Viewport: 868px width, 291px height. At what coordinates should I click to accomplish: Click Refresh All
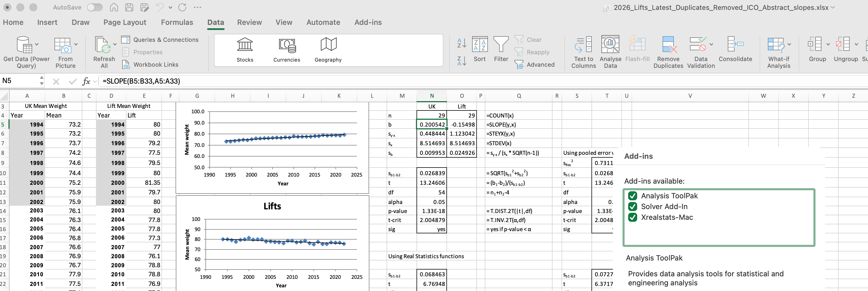(104, 52)
